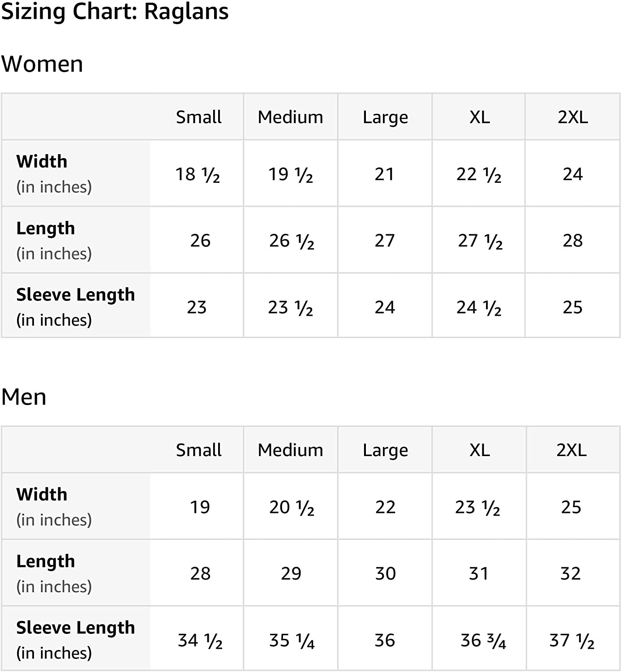The width and height of the screenshot is (623, 672).
Task: Select Large column header in Men table
Action: point(385,450)
